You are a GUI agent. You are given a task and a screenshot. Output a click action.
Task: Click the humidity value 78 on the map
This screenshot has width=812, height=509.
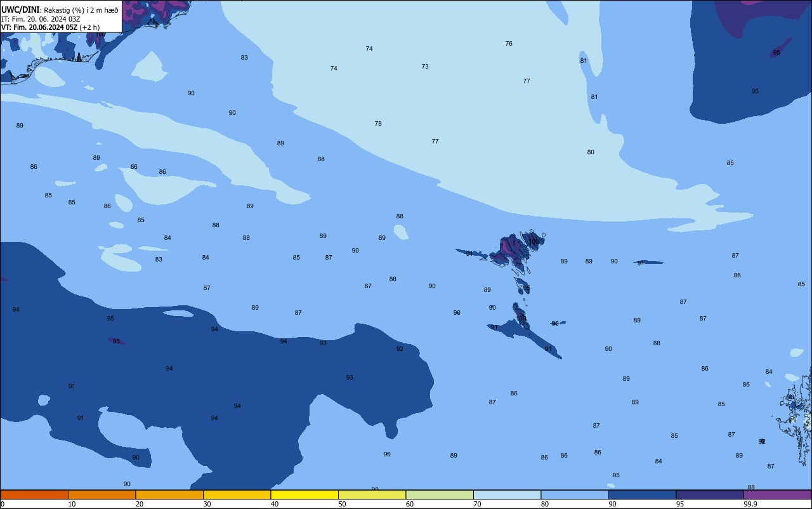[378, 123]
